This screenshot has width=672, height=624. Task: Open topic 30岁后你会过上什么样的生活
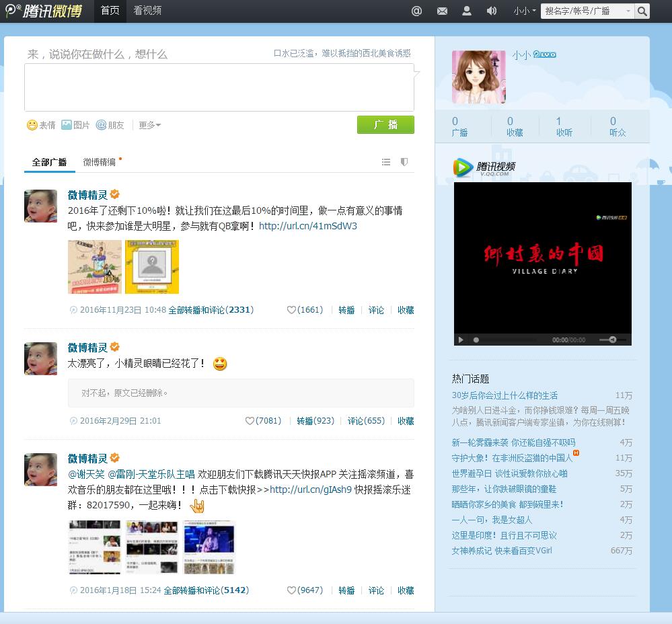pyautogui.click(x=505, y=396)
